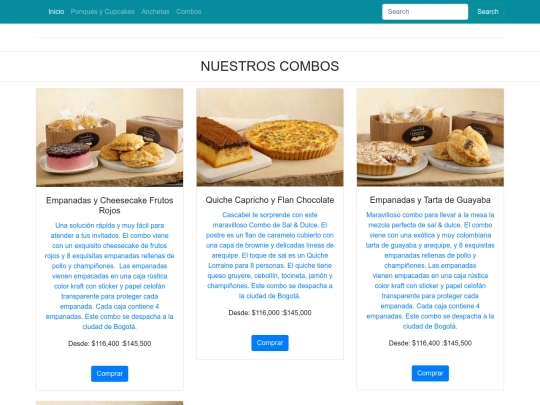The image size is (540, 405).
Task: Click the Search button in navbar
Action: [x=488, y=12]
